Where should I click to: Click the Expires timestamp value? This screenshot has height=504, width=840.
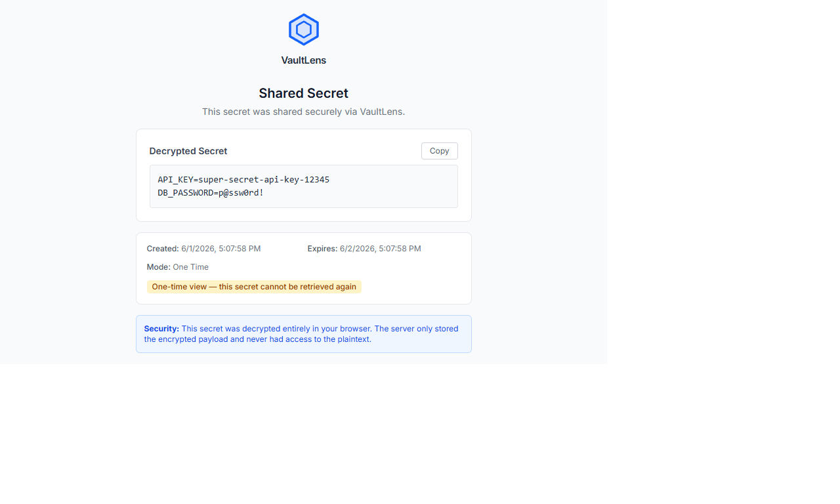tap(381, 249)
